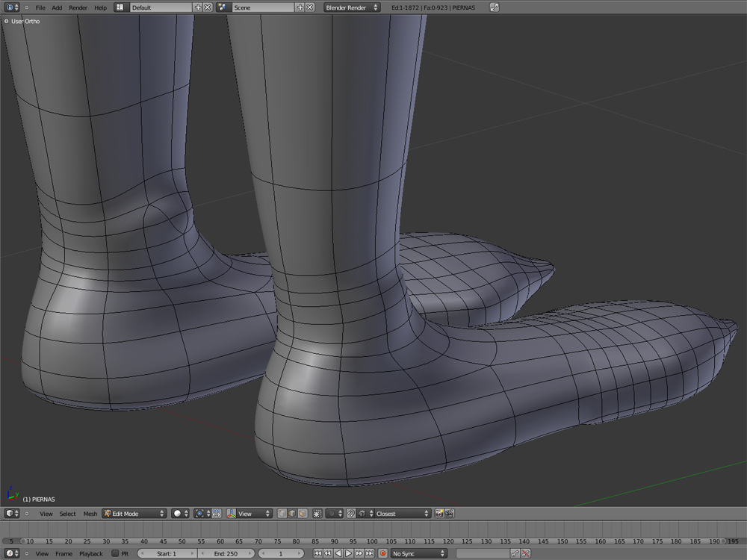
Task: Click the red record auto-keyframe button
Action: tap(382, 553)
